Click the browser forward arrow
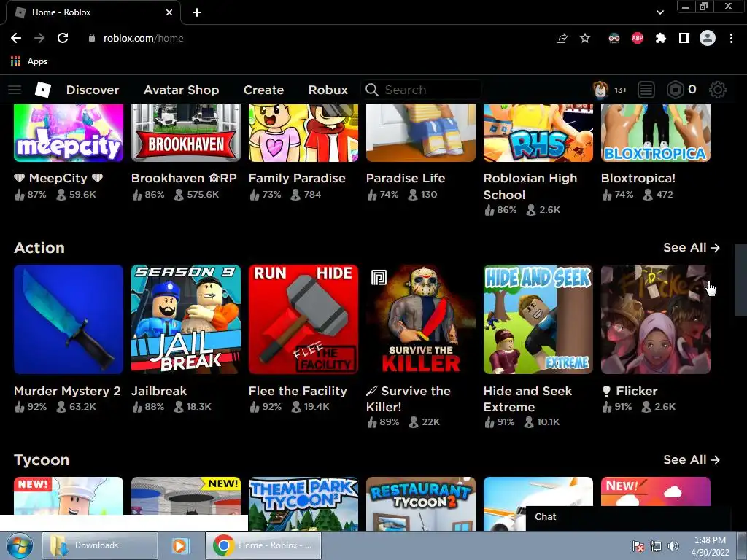747x560 pixels. 39,38
